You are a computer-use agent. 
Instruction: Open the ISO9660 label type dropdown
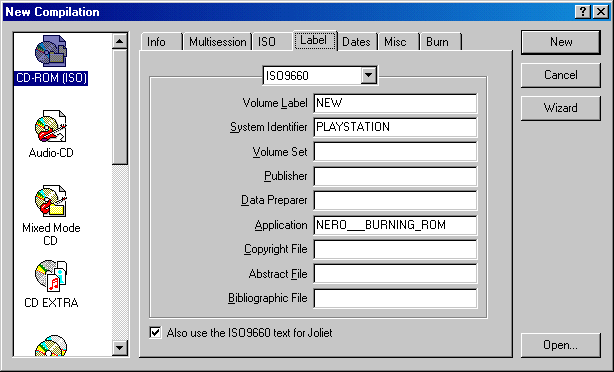(x=368, y=75)
